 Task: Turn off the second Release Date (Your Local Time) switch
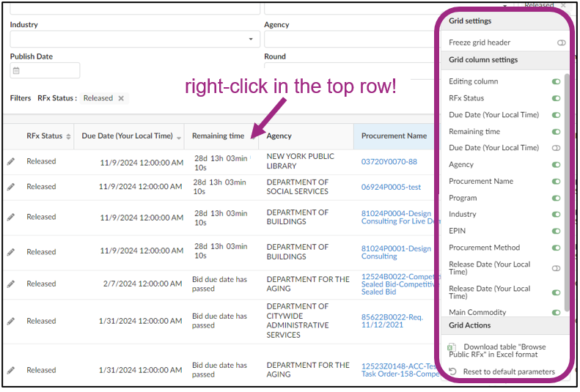coord(556,292)
